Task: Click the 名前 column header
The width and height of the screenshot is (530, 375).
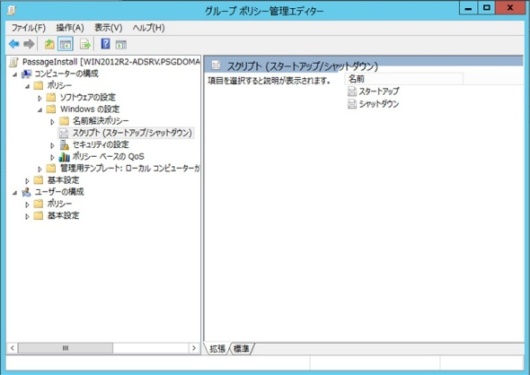Action: click(x=404, y=79)
